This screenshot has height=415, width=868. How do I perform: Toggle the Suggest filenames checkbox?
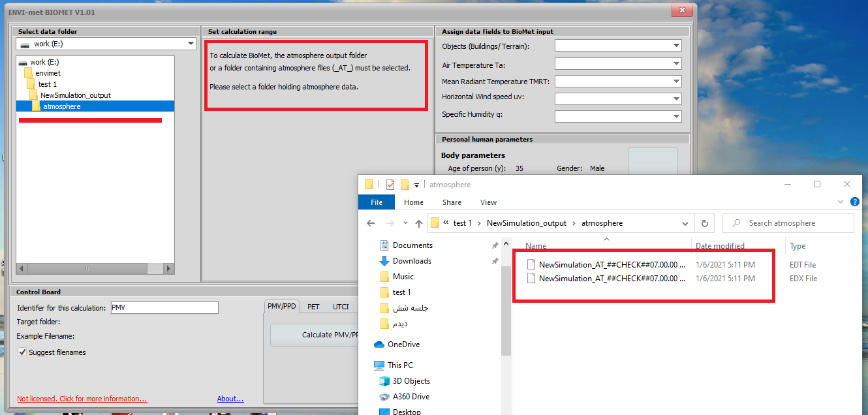pos(23,352)
